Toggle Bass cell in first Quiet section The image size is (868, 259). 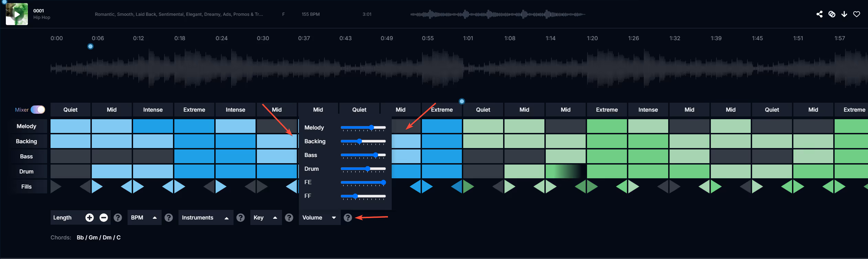click(70, 156)
